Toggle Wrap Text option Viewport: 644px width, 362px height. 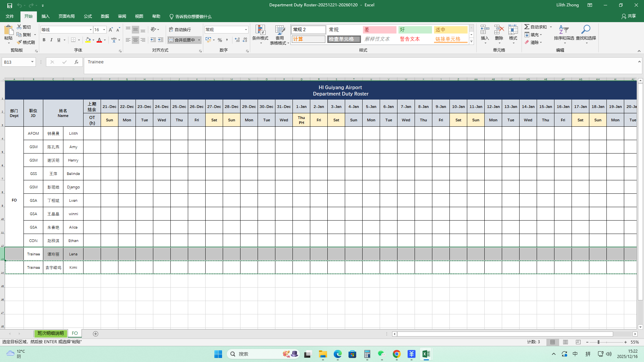[180, 29]
